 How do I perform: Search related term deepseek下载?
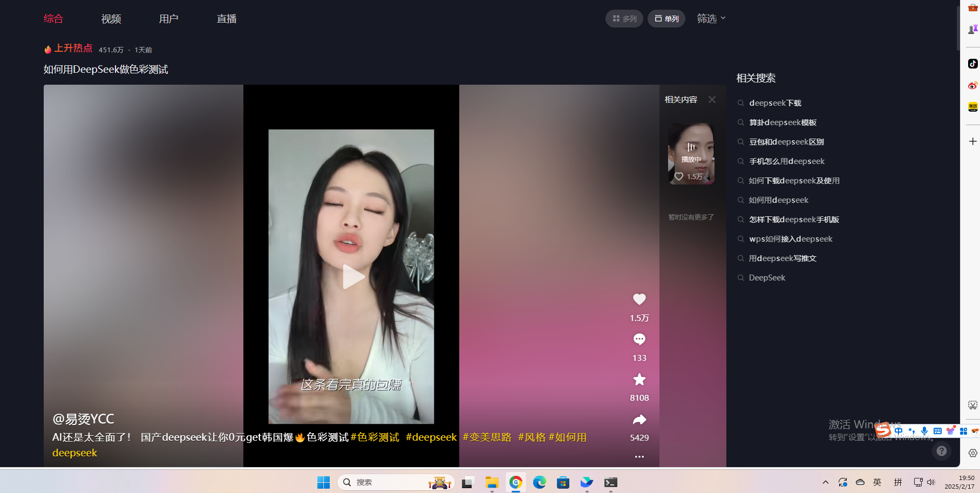point(775,103)
